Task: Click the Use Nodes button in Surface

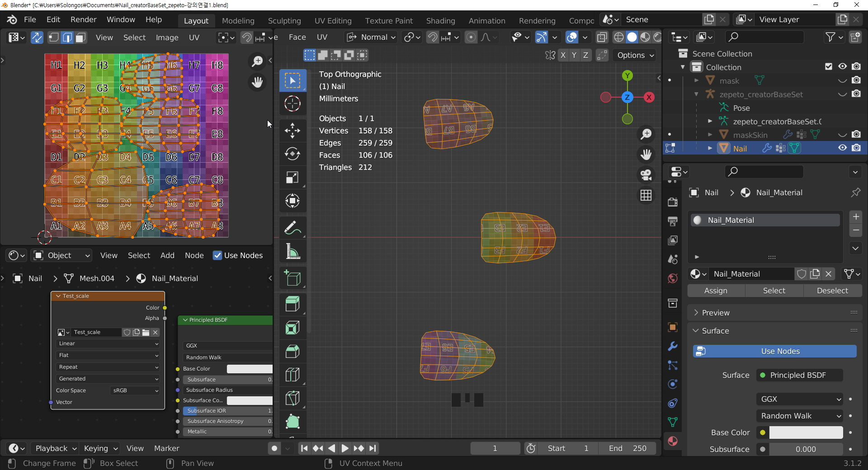Action: pyautogui.click(x=775, y=351)
